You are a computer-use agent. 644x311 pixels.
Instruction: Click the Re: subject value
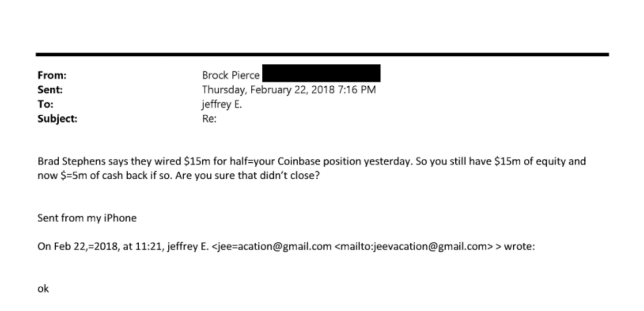pyautogui.click(x=209, y=119)
